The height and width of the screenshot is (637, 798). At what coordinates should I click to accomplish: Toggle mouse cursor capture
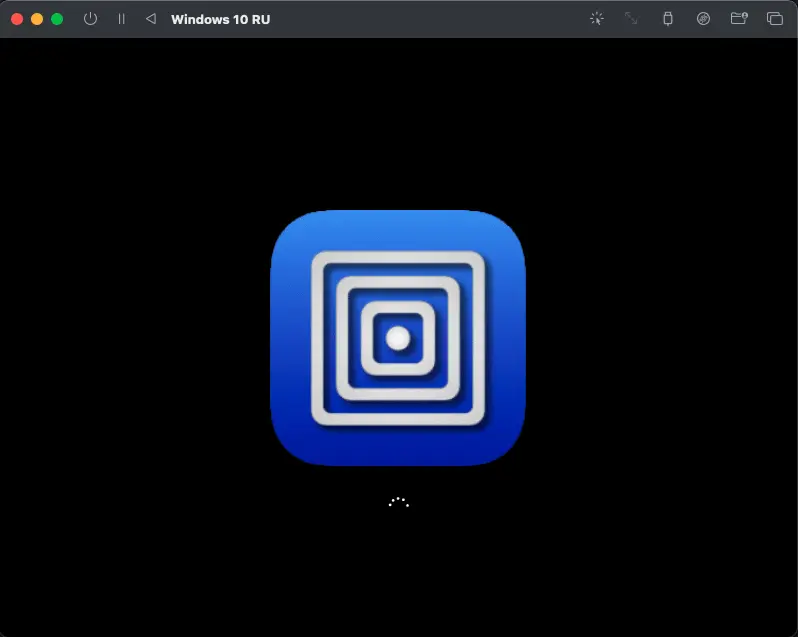click(x=596, y=19)
